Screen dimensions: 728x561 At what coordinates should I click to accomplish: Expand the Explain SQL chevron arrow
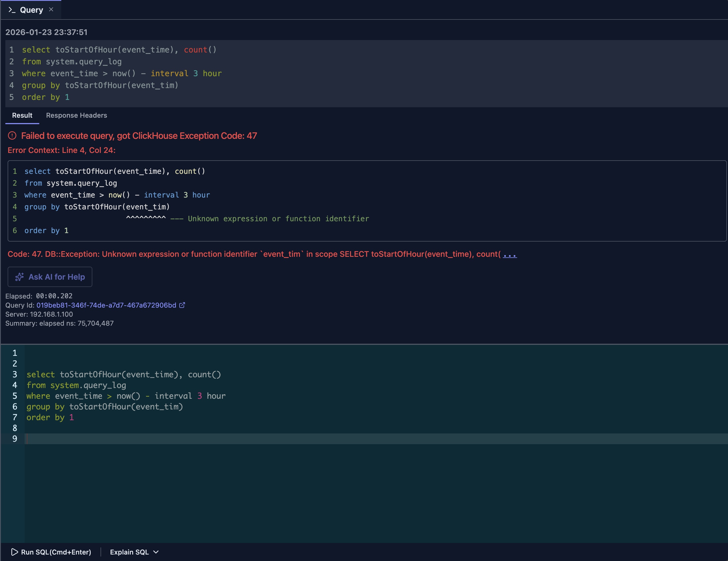tap(155, 552)
